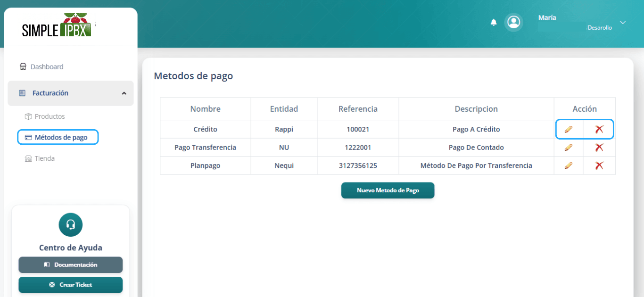Delete the Planpago payment method
The width and height of the screenshot is (644, 297).
(x=599, y=165)
